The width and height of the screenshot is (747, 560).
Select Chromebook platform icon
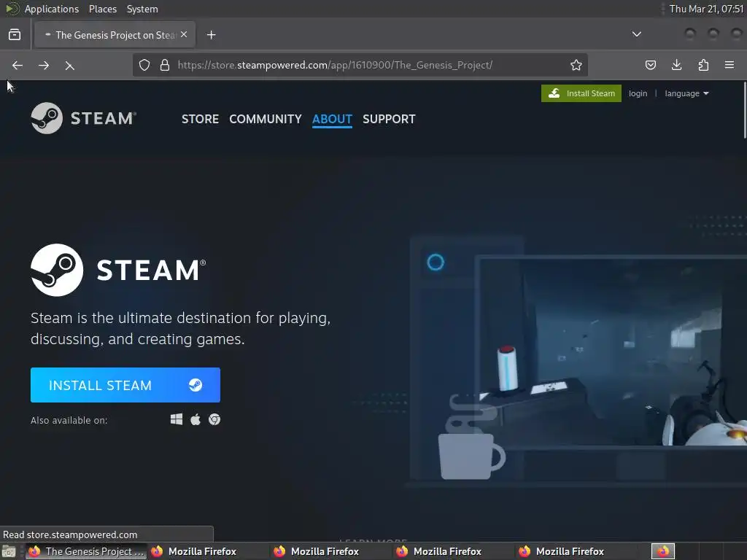214,419
